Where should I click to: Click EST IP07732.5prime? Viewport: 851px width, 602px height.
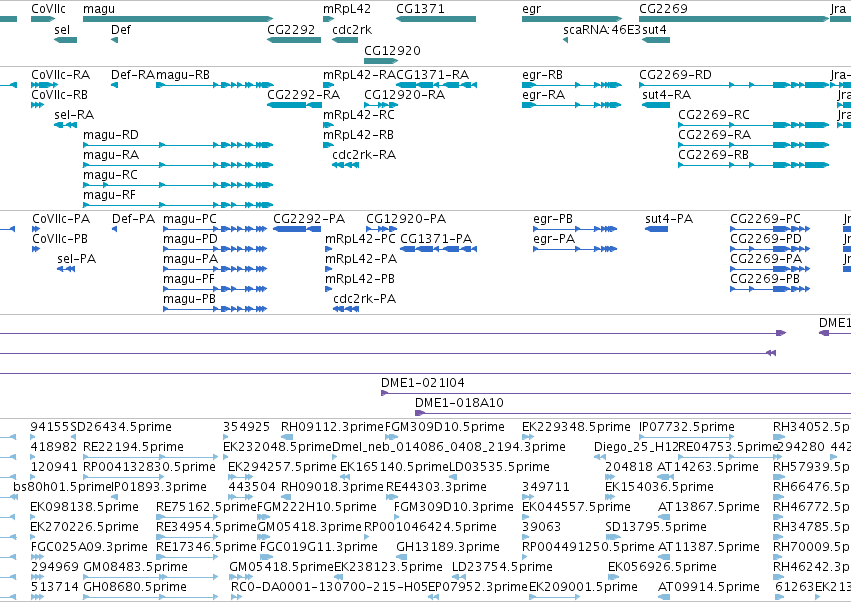(687, 427)
